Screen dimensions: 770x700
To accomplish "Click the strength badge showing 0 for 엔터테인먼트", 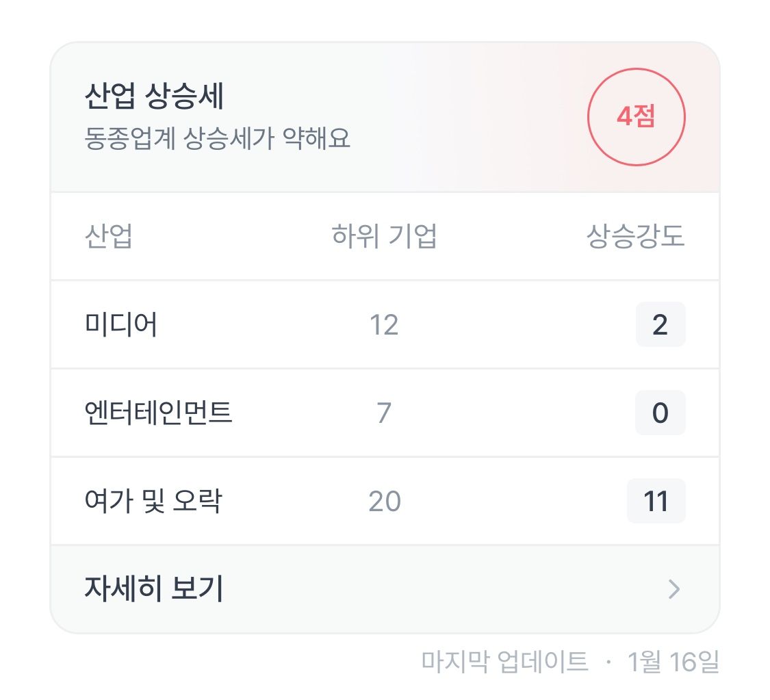I will point(658,413).
